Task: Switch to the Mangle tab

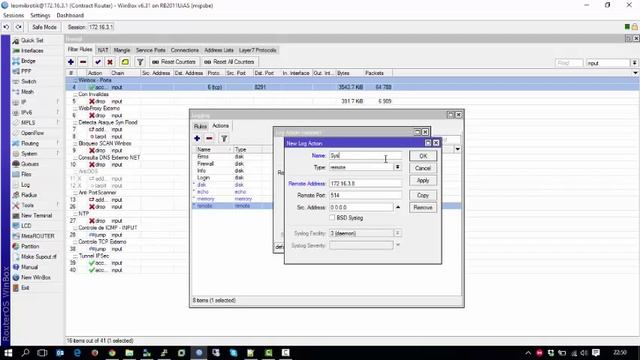Action: point(122,50)
